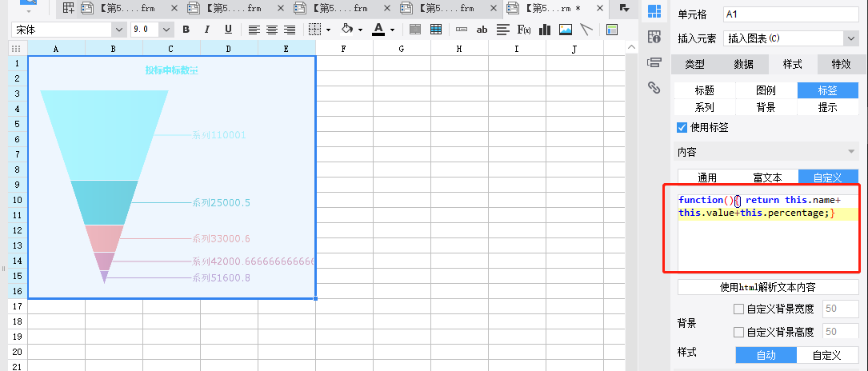Click the unmerge cells grid icon

click(x=436, y=30)
